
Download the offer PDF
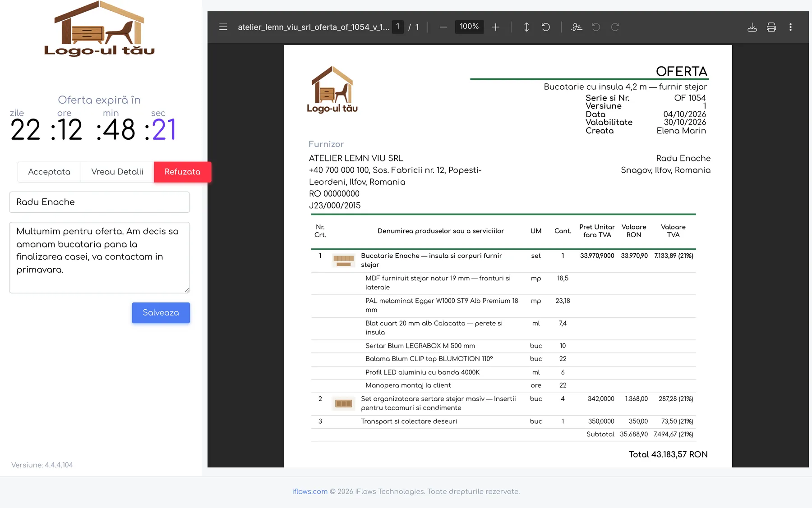pos(752,27)
